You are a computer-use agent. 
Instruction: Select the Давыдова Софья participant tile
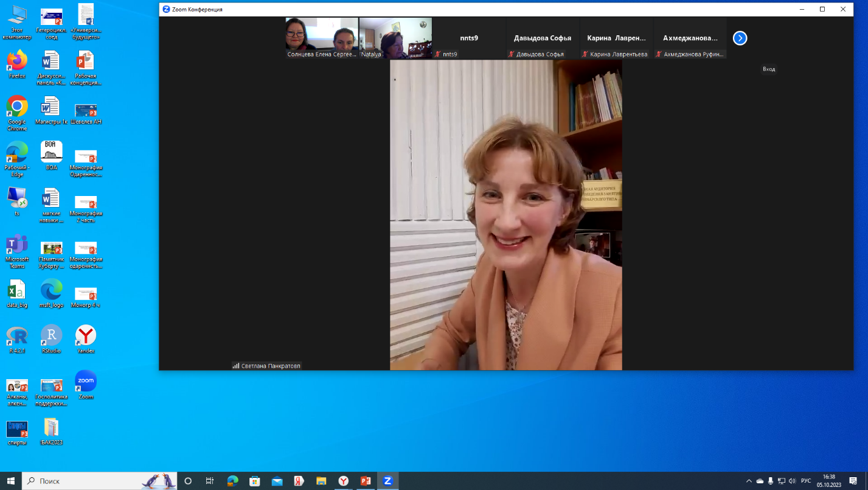click(x=543, y=38)
